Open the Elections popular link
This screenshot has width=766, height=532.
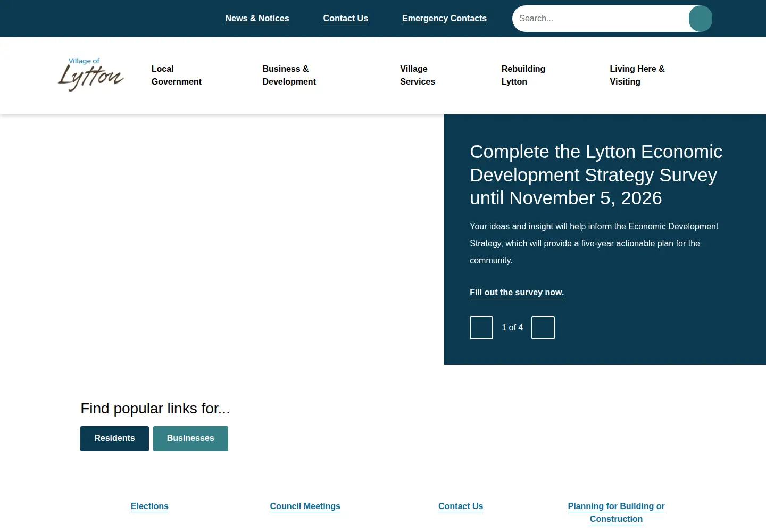pos(149,506)
